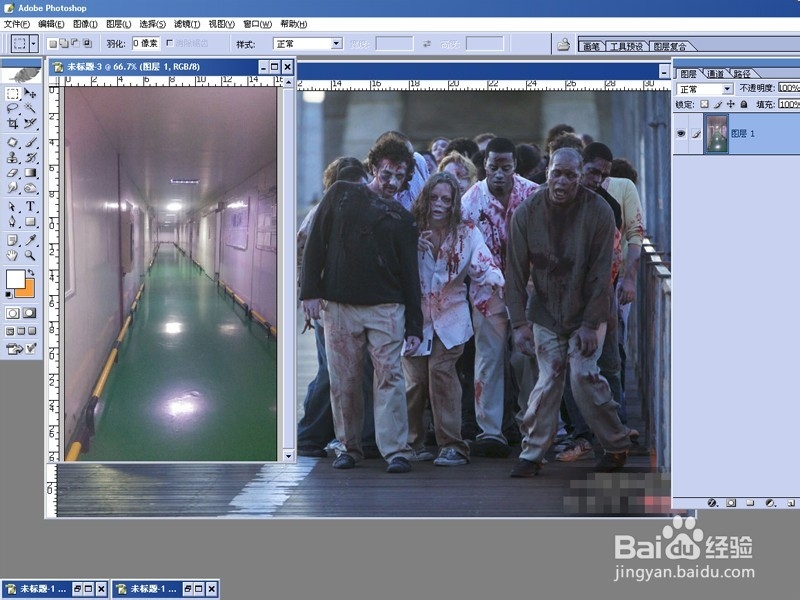Open the 帮助 Help menu
800x600 pixels.
pos(293,24)
